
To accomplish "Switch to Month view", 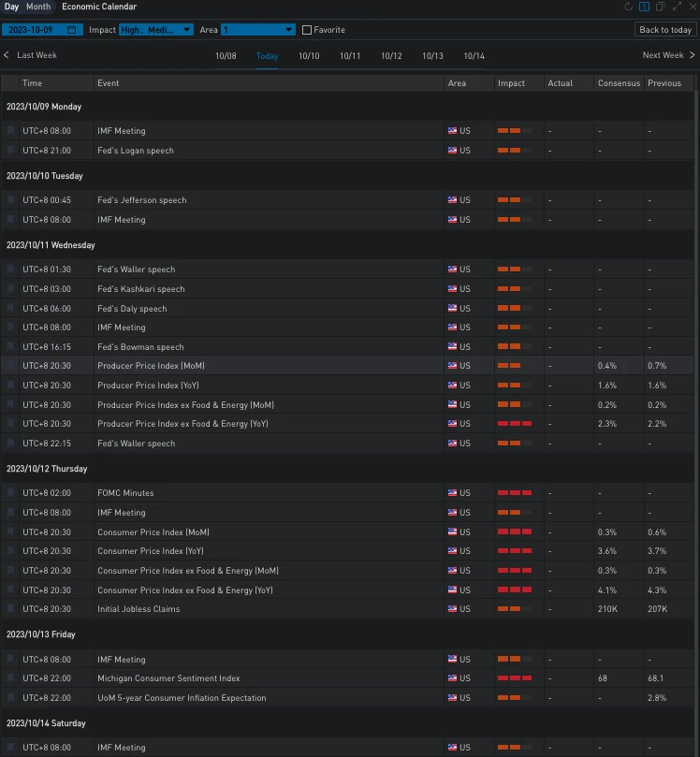I will 38,7.
